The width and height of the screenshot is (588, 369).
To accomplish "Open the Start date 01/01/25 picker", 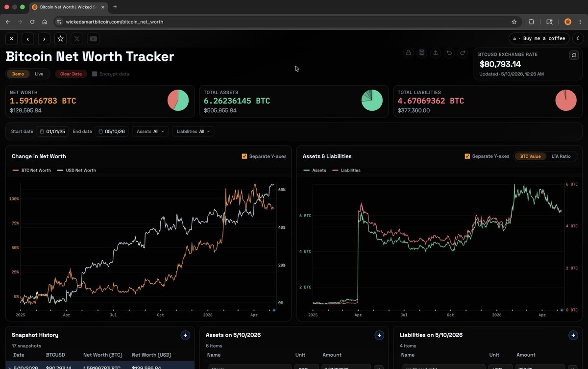I will 53,131.
